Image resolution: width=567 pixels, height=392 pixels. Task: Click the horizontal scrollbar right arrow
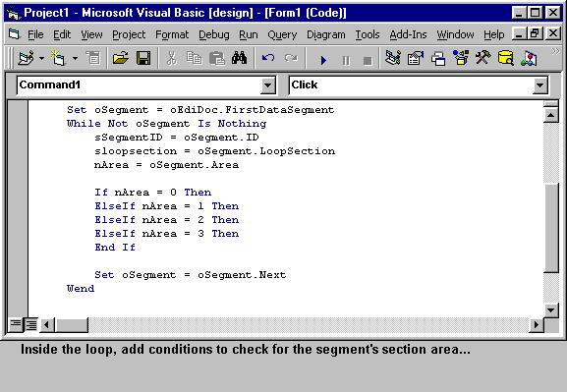pyautogui.click(x=537, y=325)
